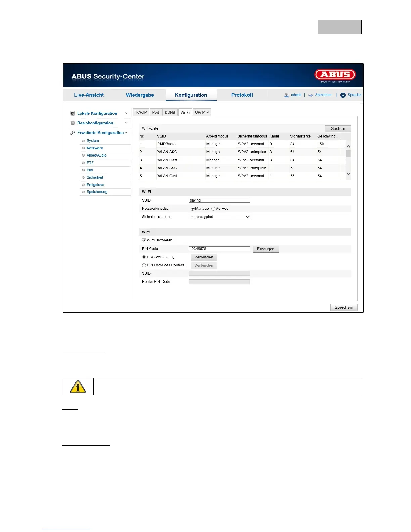Select the UPnP sub-tab

point(202,112)
